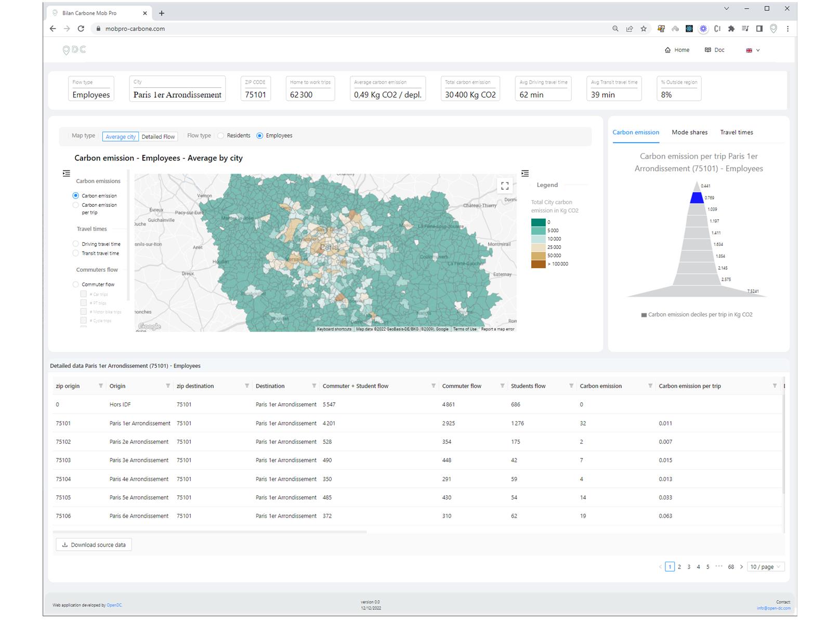The width and height of the screenshot is (840, 621).
Task: Open filter for zip origin column
Action: pyautogui.click(x=100, y=386)
